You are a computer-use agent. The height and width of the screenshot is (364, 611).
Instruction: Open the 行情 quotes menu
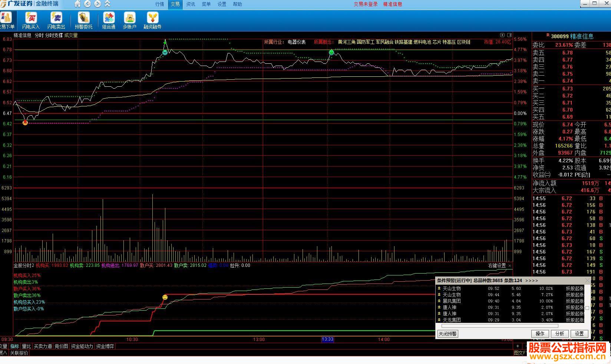160,4
